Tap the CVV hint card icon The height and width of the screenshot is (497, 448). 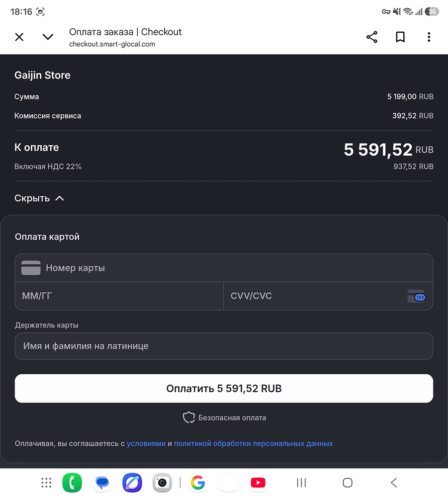click(416, 296)
